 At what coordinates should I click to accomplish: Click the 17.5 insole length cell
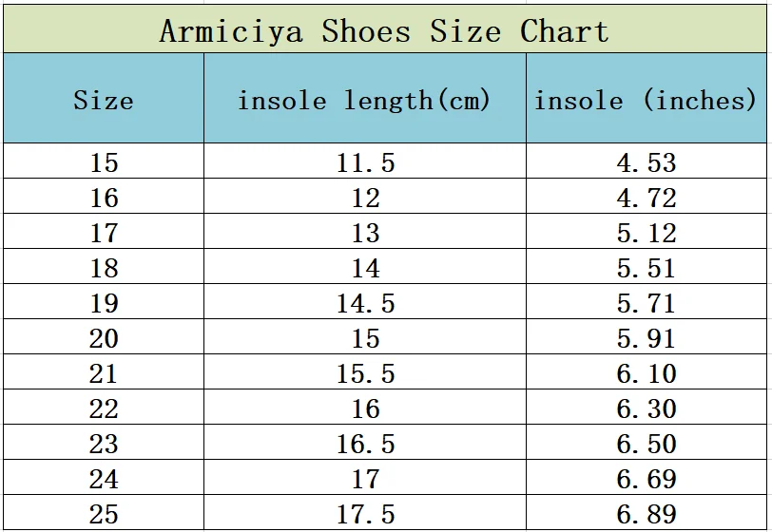pyautogui.click(x=365, y=514)
